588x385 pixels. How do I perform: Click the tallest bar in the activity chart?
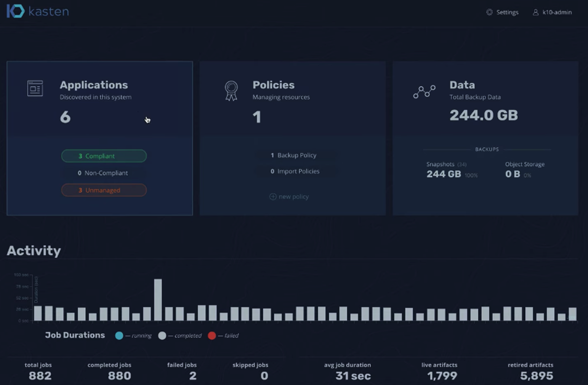coord(158,300)
